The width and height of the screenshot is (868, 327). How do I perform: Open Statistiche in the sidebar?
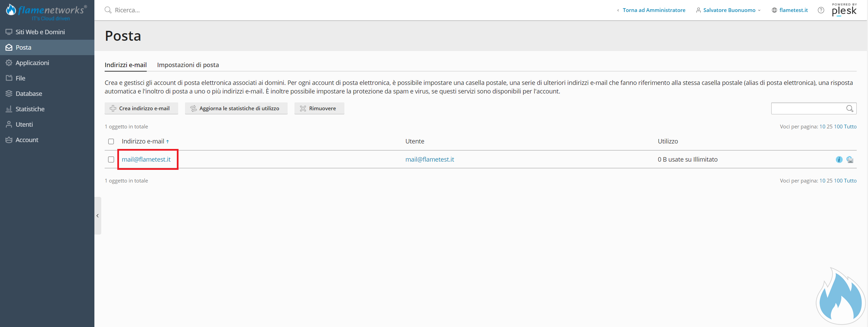coord(30,109)
